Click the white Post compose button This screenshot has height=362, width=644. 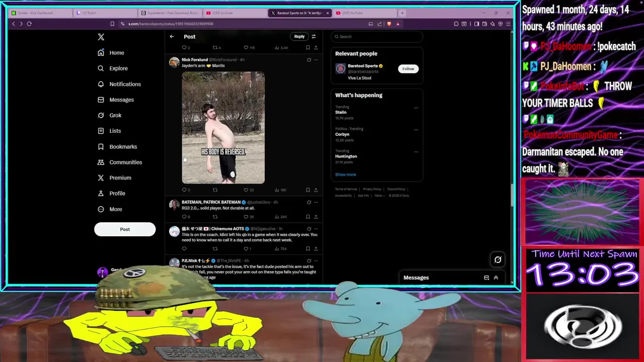coord(125,229)
